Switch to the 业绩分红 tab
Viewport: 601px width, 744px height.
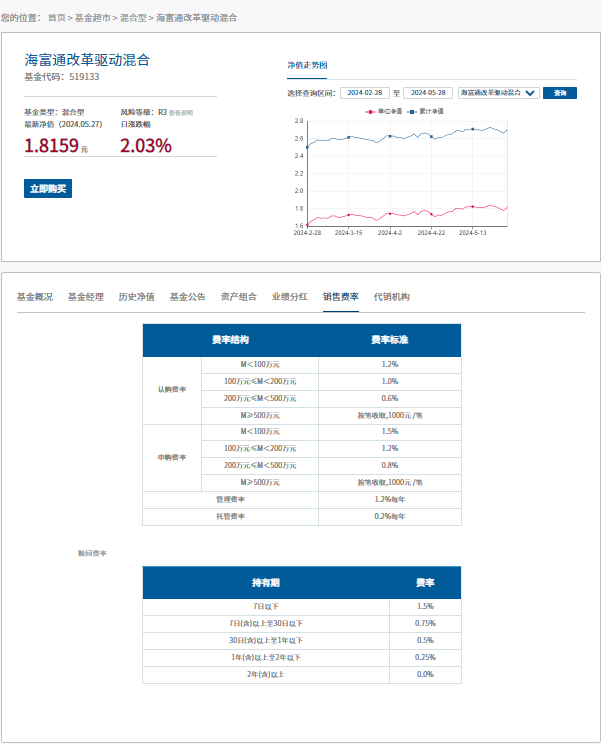coord(290,297)
